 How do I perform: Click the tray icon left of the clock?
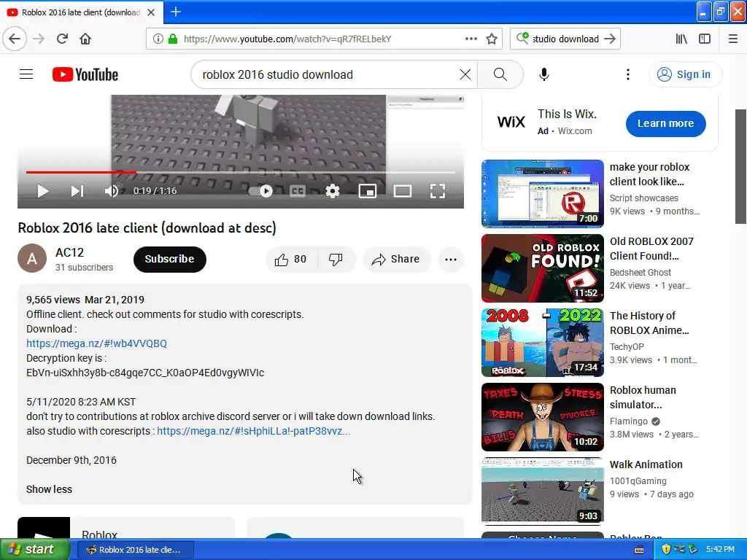(692, 549)
